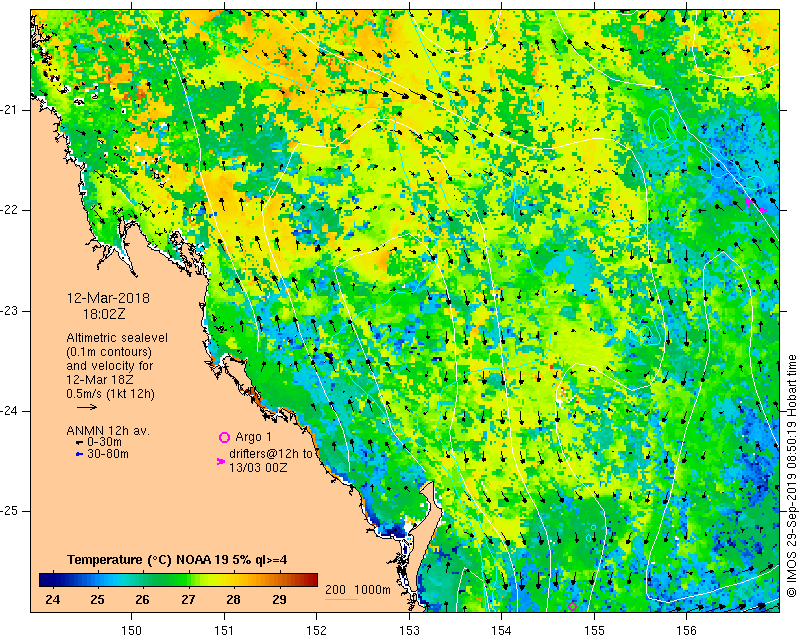800x640 pixels.
Task: Click the latitude axis label -24
Action: (x=9, y=411)
